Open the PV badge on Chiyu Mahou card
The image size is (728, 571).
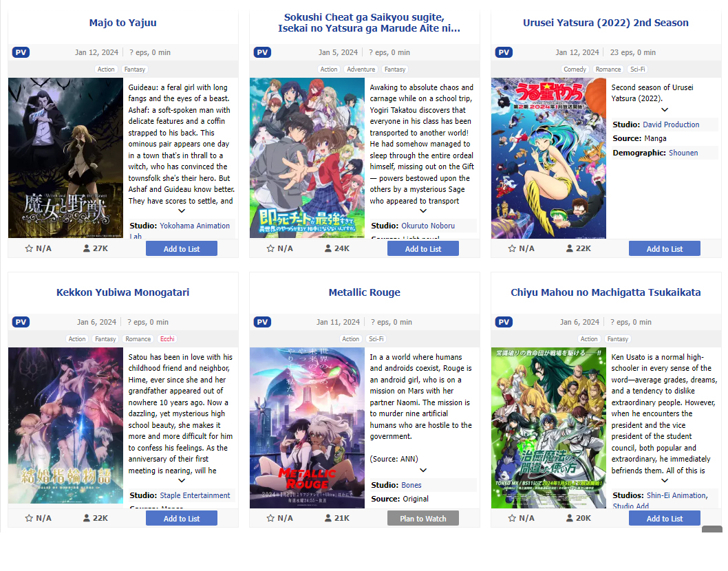(x=504, y=322)
